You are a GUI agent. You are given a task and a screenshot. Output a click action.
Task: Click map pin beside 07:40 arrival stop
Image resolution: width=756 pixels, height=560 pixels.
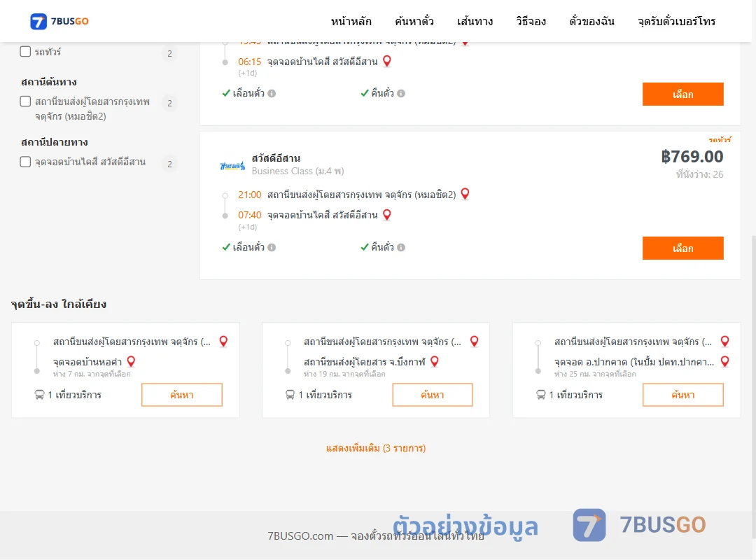click(386, 215)
